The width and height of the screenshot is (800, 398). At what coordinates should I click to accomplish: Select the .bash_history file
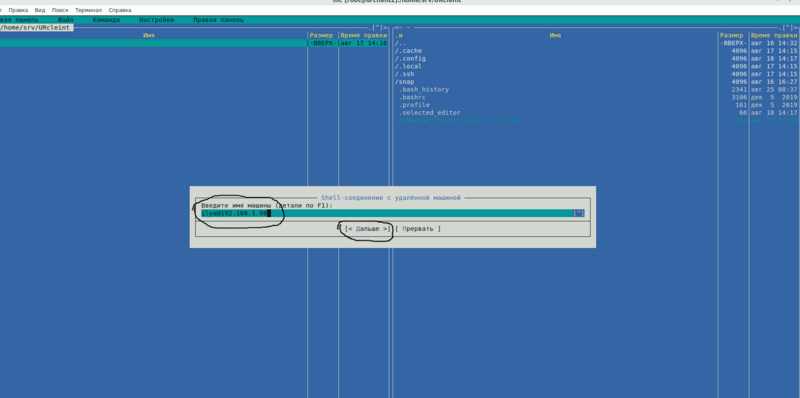555,89
